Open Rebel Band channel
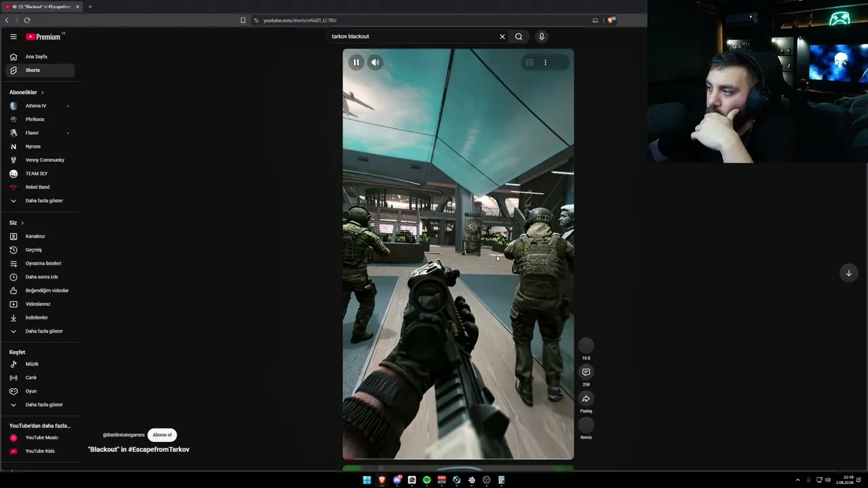 [41, 187]
